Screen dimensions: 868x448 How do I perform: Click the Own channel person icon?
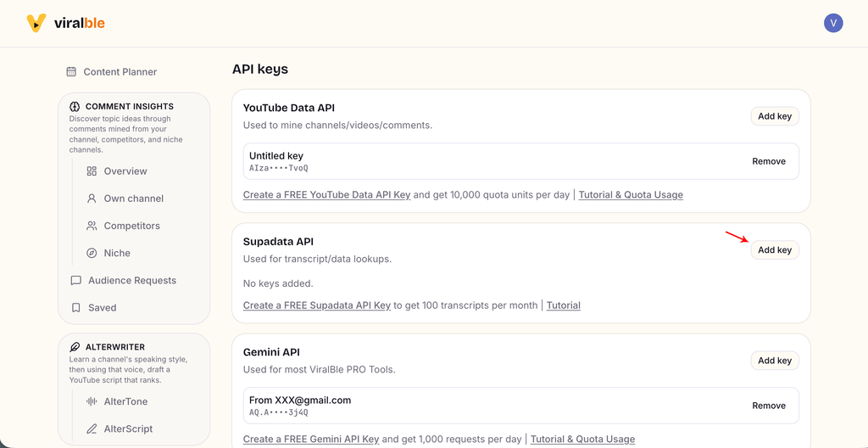pyautogui.click(x=92, y=198)
